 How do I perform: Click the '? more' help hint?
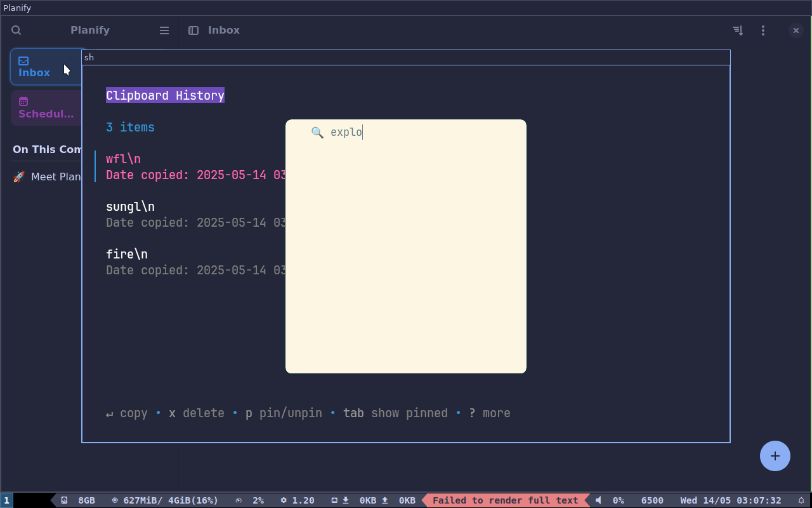point(490,413)
